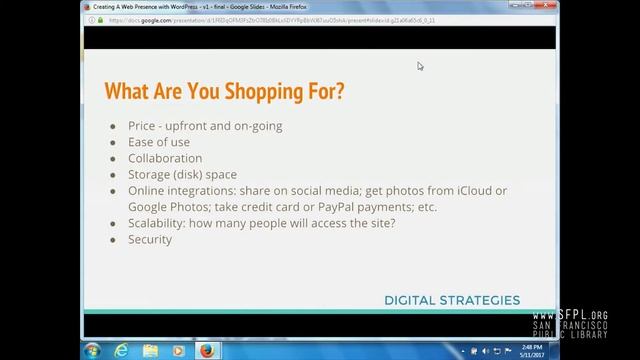Open Windows Explorer folder from taskbar
The width and height of the screenshot is (640, 360).
[150, 351]
